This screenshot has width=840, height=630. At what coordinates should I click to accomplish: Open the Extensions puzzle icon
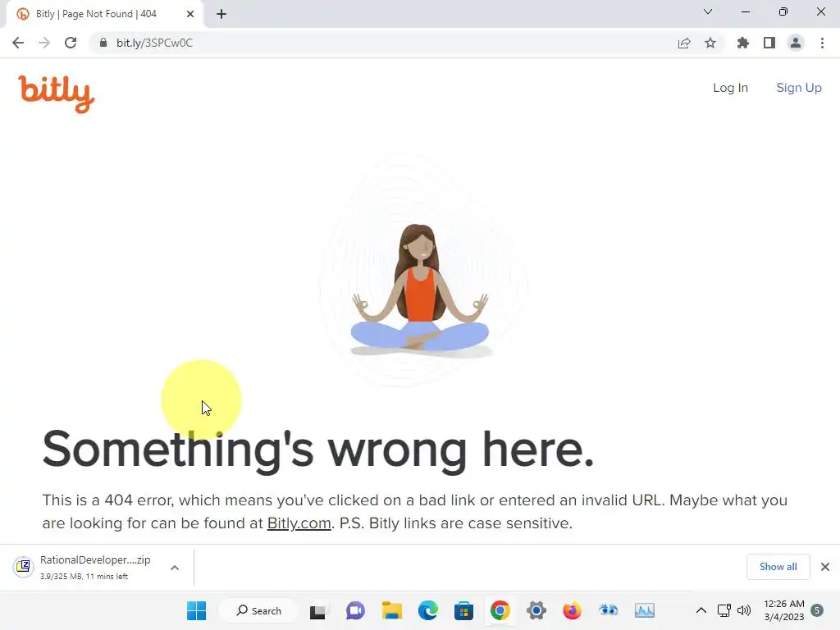743,43
